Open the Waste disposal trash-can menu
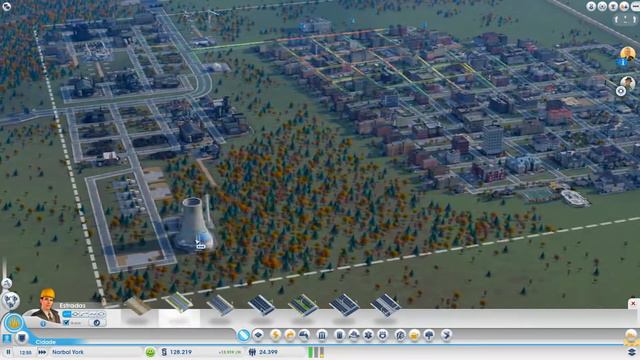This screenshot has height=360, width=640. (x=339, y=335)
